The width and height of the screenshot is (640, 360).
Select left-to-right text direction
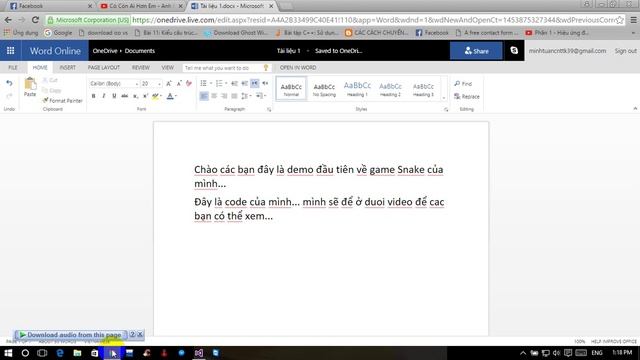pos(255,83)
